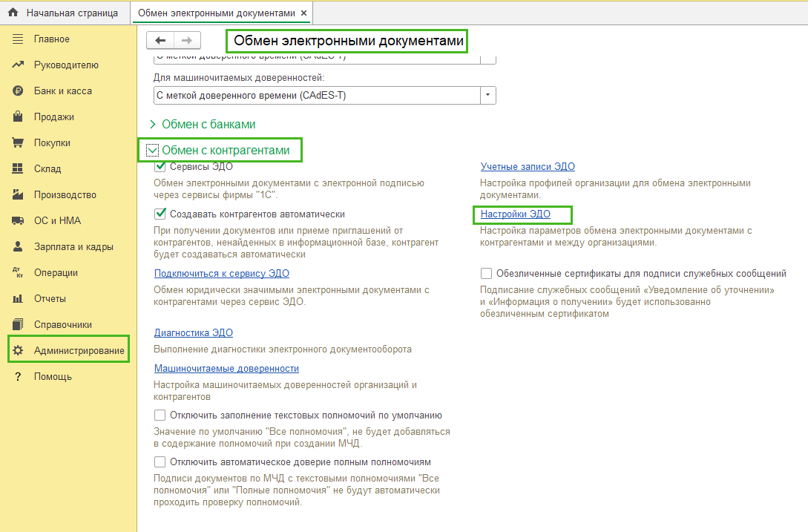Click the shopping bag icon for Продажи
The height and width of the screenshot is (532, 808).
[x=18, y=116]
